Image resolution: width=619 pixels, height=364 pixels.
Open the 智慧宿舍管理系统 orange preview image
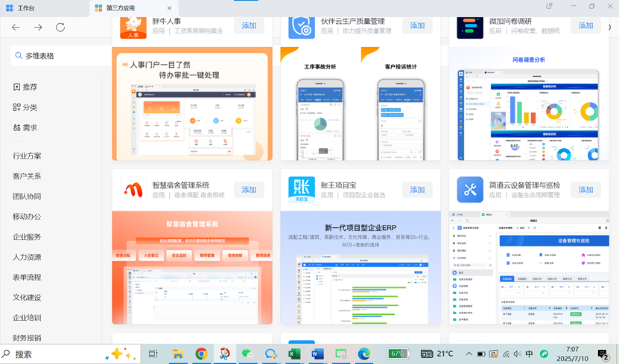(192, 267)
